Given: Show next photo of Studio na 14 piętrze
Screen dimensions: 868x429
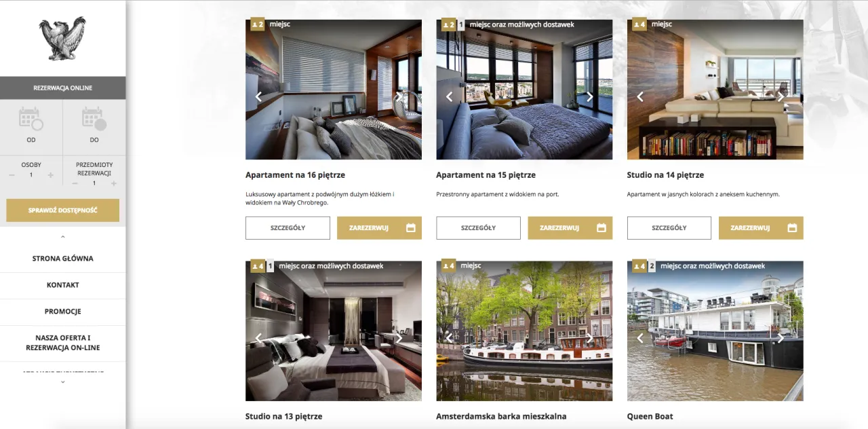Looking at the screenshot, I should pos(781,96).
